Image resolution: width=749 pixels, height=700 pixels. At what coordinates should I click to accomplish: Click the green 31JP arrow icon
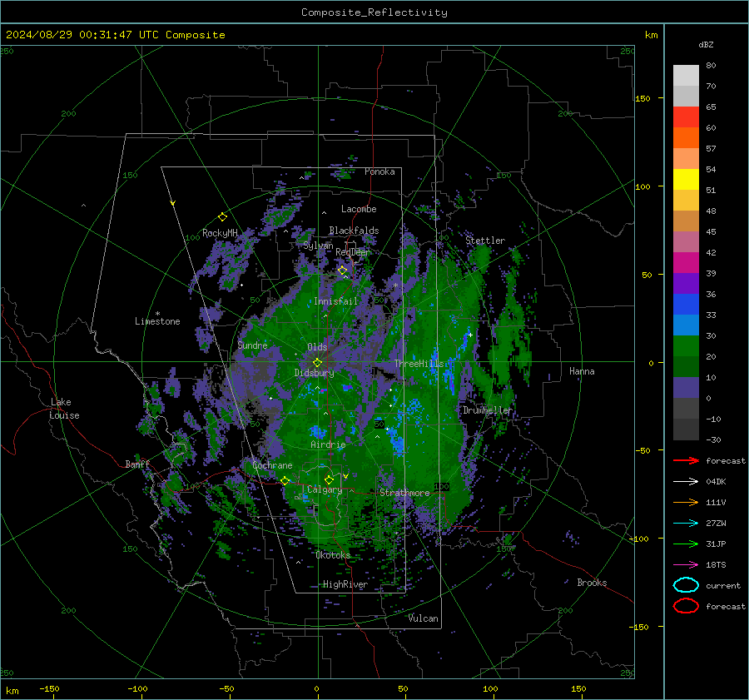click(x=686, y=544)
